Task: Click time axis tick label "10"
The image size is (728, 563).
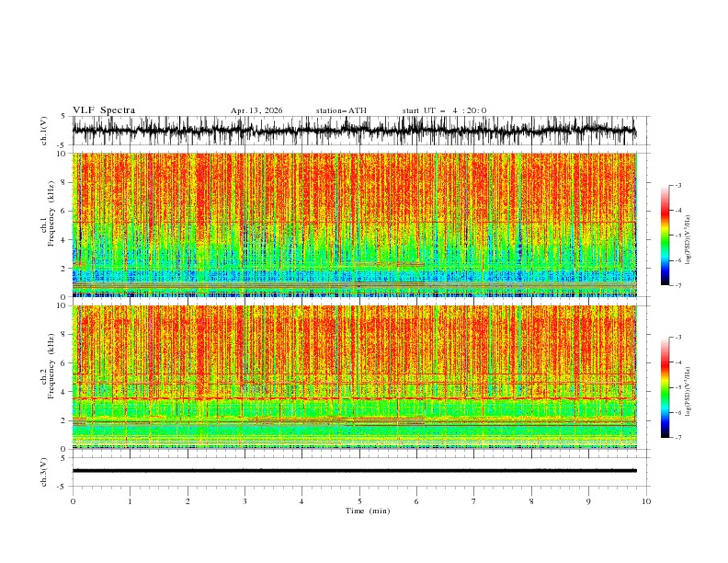Action: [x=646, y=501]
